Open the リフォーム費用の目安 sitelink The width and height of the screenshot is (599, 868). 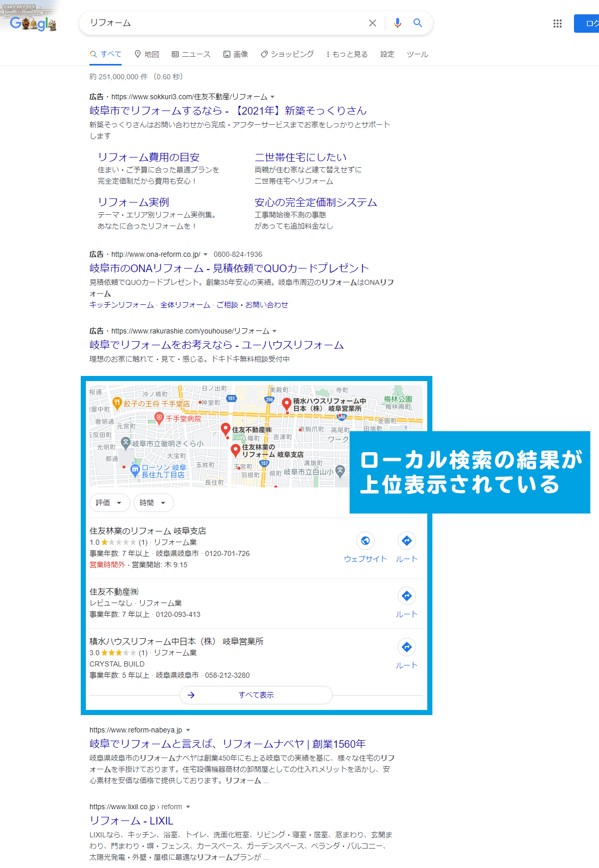(149, 157)
